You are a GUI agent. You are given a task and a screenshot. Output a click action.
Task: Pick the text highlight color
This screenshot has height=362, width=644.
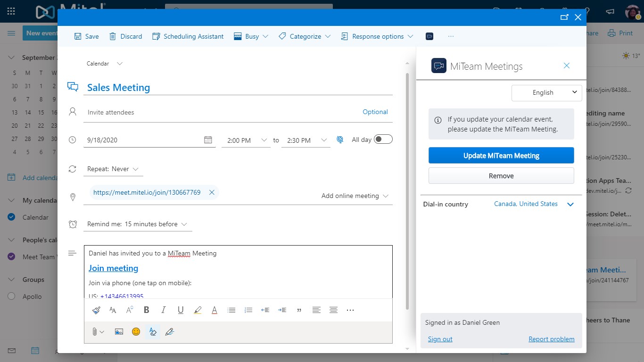point(198,310)
